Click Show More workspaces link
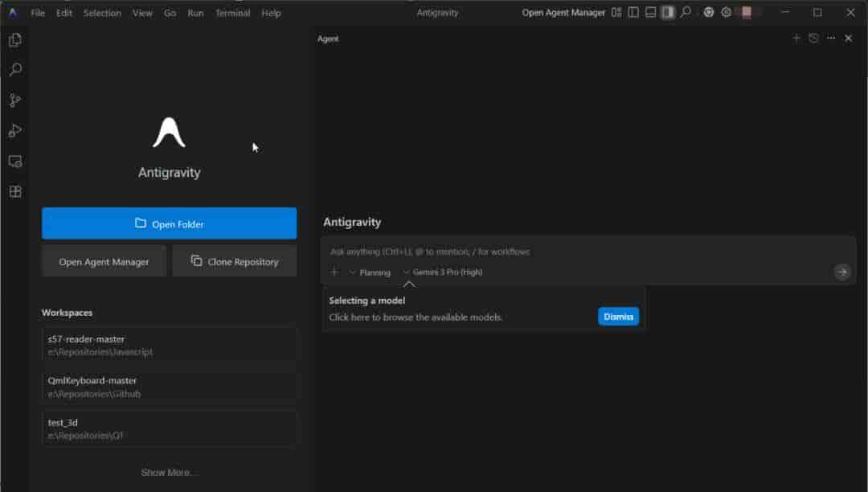This screenshot has height=492, width=868. coord(168,472)
